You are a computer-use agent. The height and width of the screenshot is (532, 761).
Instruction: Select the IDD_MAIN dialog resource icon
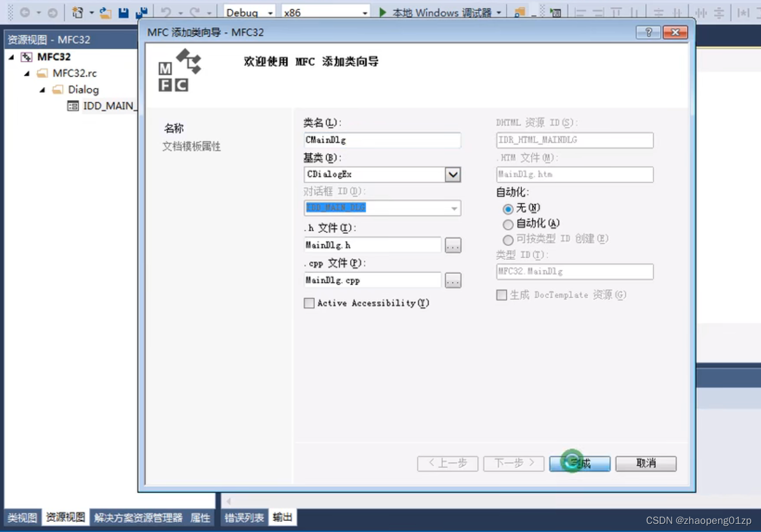[x=73, y=106]
